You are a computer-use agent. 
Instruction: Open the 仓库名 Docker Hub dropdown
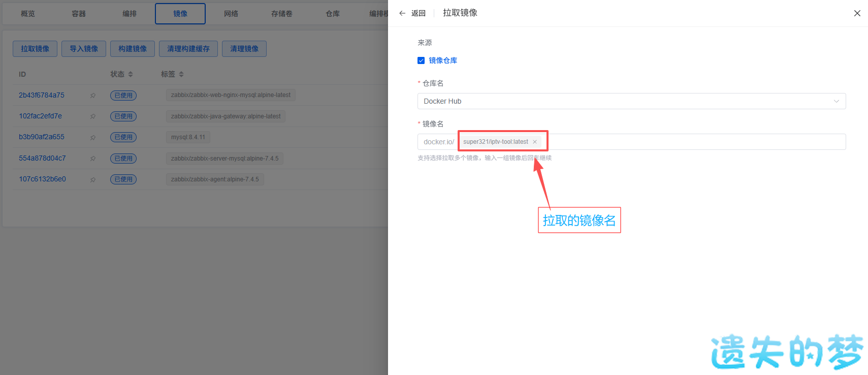click(631, 101)
